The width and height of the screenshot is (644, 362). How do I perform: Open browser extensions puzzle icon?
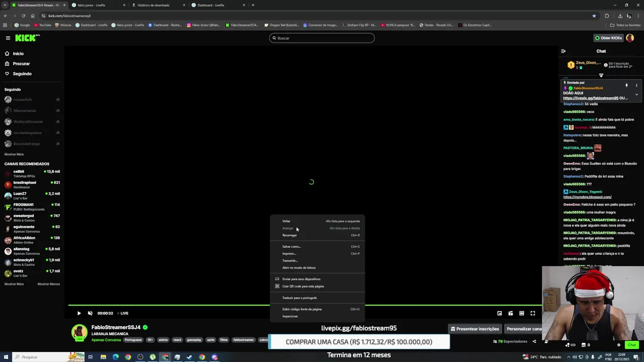[x=607, y=16]
